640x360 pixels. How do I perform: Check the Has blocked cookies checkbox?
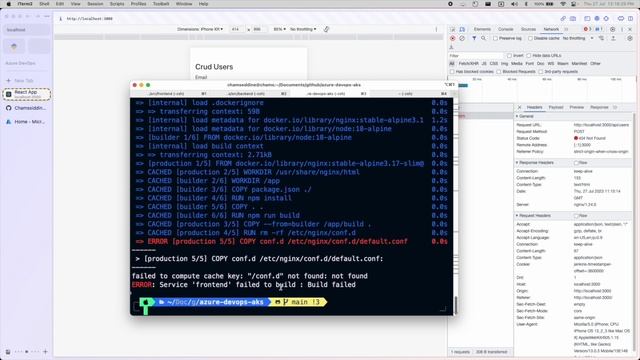pyautogui.click(x=452, y=72)
